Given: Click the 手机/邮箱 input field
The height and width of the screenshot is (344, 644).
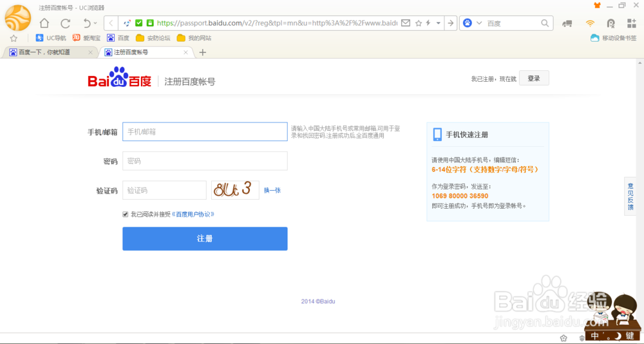Looking at the screenshot, I should point(205,131).
